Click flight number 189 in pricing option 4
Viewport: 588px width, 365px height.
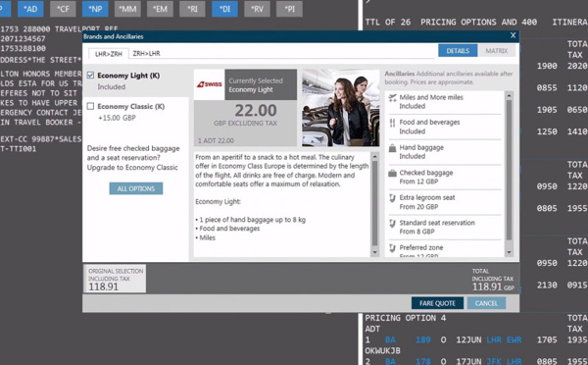coord(422,339)
